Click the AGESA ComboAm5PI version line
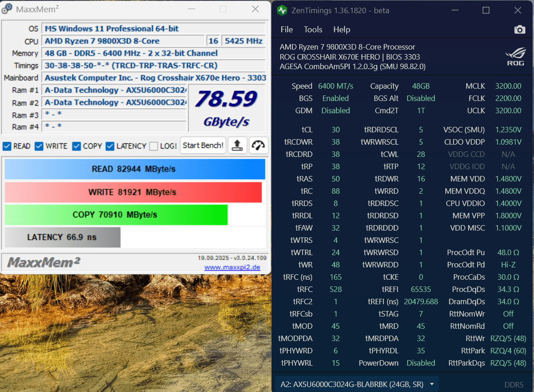Screen dimensions: 534x392 (x=353, y=66)
